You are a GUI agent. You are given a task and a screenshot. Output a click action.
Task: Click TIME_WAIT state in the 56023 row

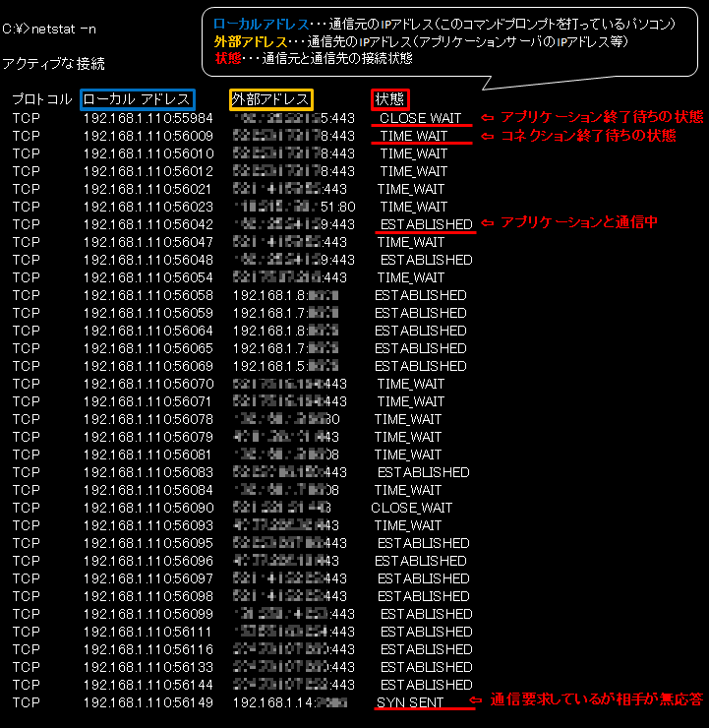[414, 207]
